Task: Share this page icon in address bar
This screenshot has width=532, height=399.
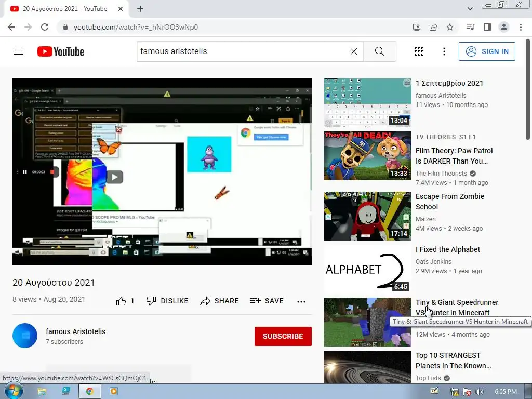Action: (x=433, y=27)
